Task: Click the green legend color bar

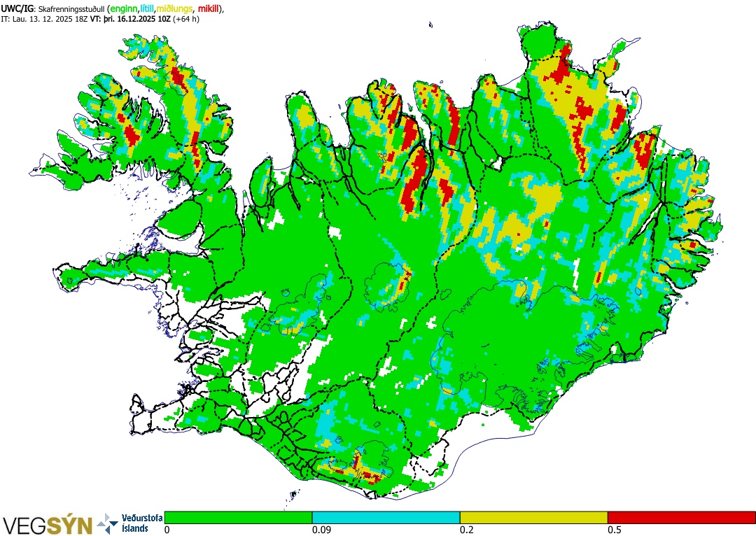Action: click(238, 517)
